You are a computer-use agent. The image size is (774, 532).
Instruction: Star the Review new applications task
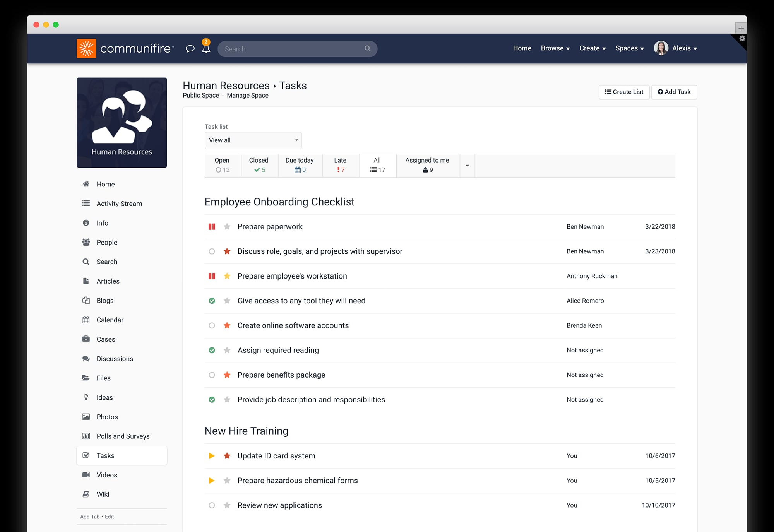(x=227, y=505)
